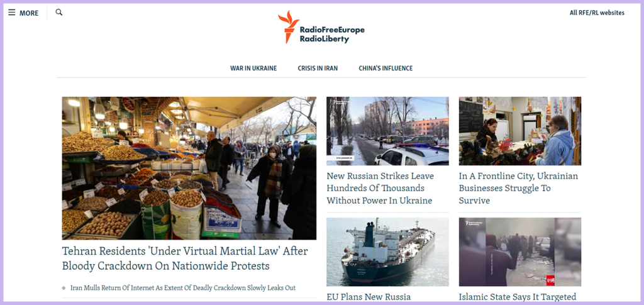Screen dimensions: 644x305
Task: Open Tehran Residents 'Under Virtual Martial Law' headline
Action: (x=185, y=258)
